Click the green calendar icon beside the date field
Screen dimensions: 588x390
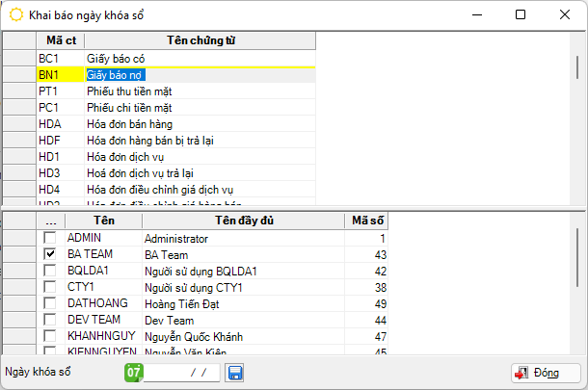click(133, 372)
